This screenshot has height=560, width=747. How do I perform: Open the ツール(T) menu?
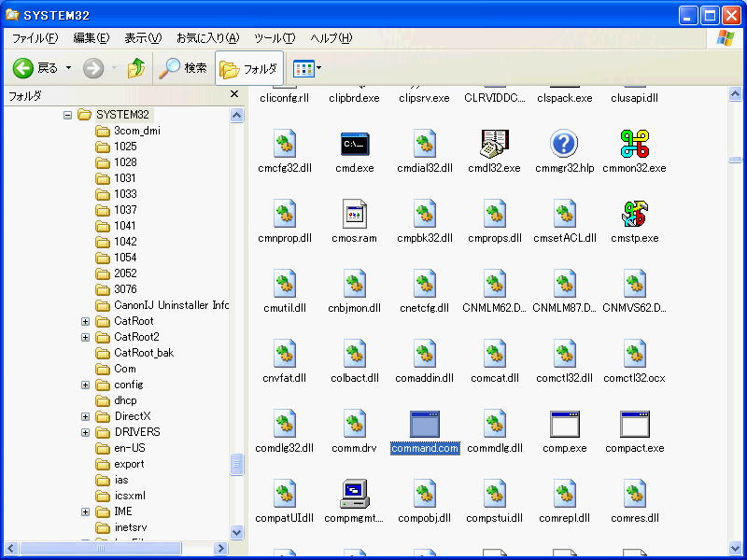point(275,38)
